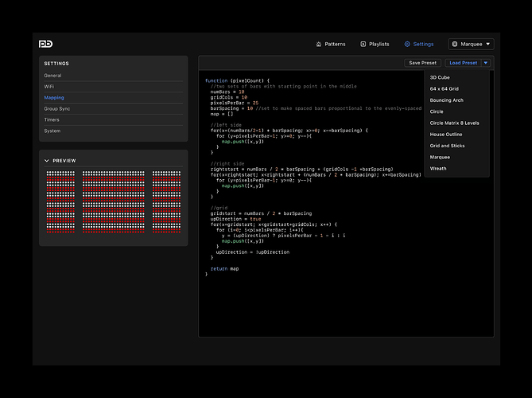The width and height of the screenshot is (532, 398).
Task: Click the Marquee device icon
Action: point(455,44)
